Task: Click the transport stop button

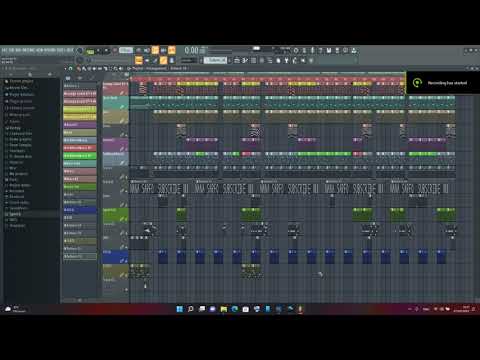Action: pyautogui.click(x=107, y=51)
